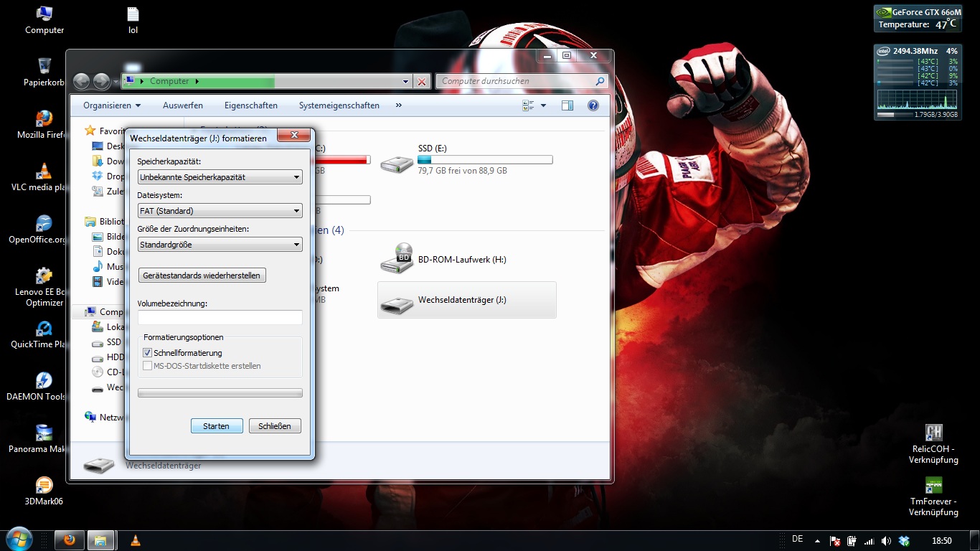Click OpenOffice.org desktop shortcut

pos(44,229)
